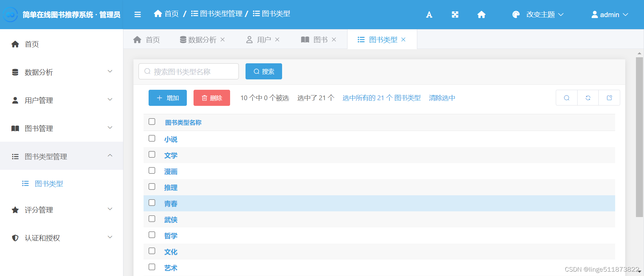644x276 pixels.
Task: Click the system logo icon
Action: (x=10, y=15)
